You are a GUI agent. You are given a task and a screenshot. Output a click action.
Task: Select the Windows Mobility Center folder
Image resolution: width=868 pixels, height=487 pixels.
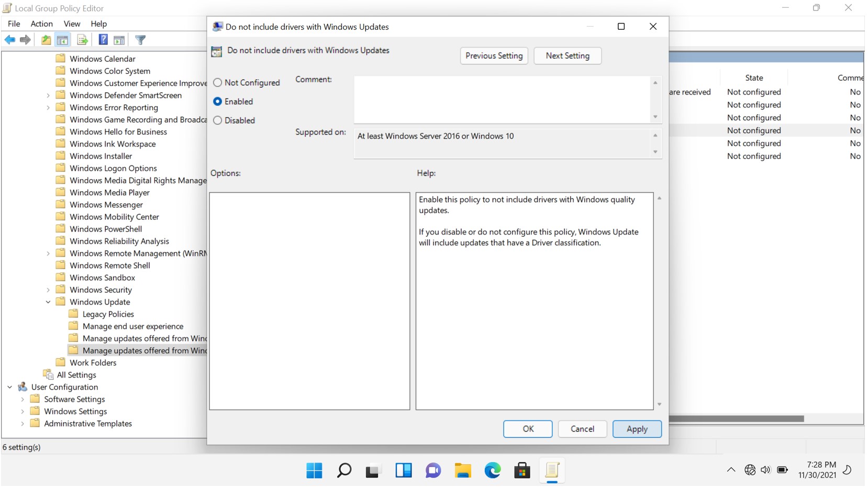point(114,217)
